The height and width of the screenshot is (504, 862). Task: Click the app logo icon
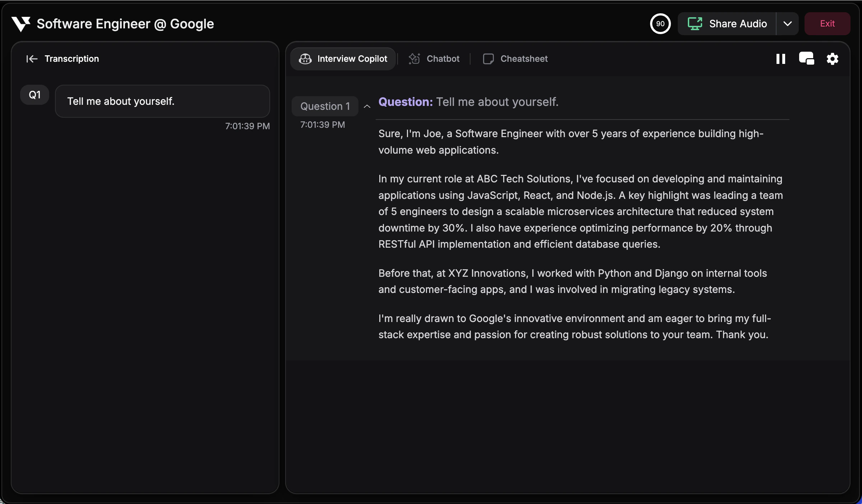[x=20, y=24]
